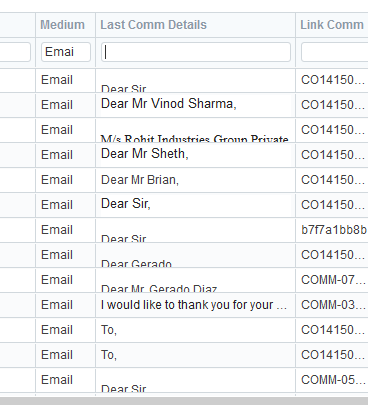Click the horizontal scrollbar at the bottom

184,401
